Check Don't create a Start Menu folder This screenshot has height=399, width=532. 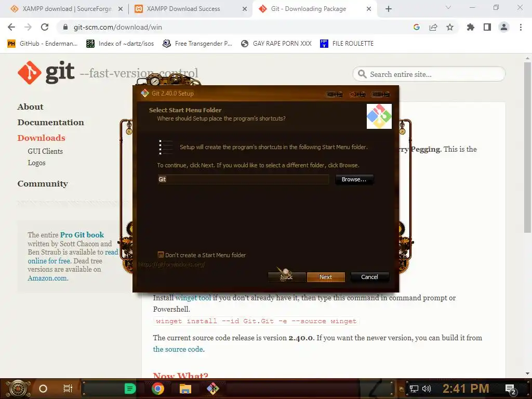point(161,255)
